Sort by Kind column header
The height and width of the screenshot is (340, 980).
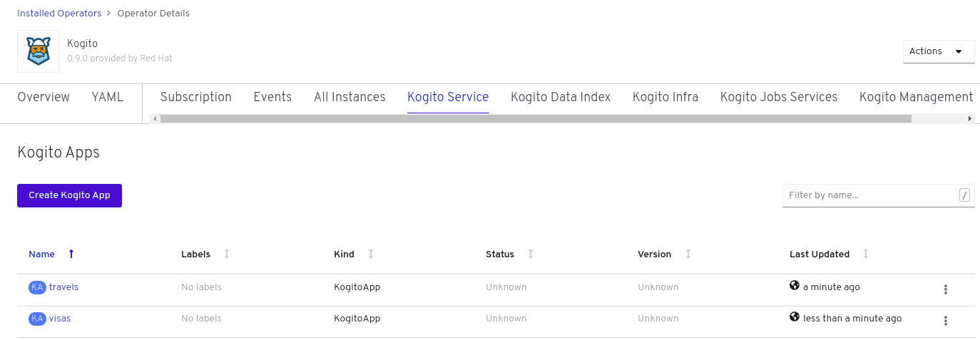click(x=344, y=254)
